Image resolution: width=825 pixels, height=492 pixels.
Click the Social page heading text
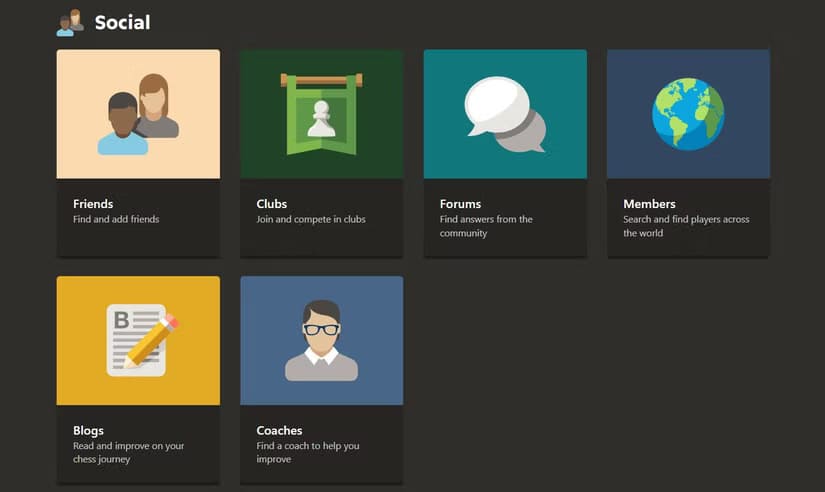(122, 22)
